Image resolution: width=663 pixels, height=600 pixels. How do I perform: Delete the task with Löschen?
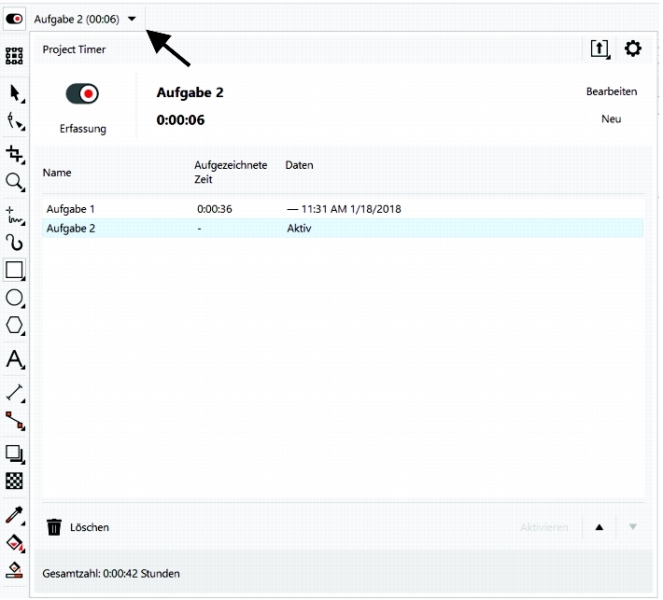coord(78,527)
